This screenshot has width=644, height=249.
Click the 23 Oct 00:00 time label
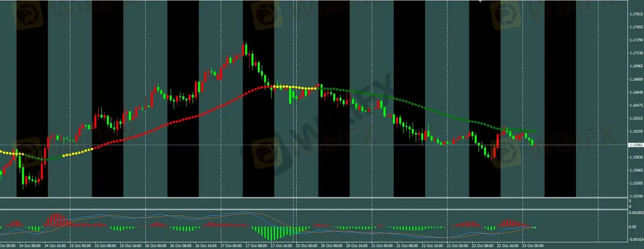tap(533, 246)
